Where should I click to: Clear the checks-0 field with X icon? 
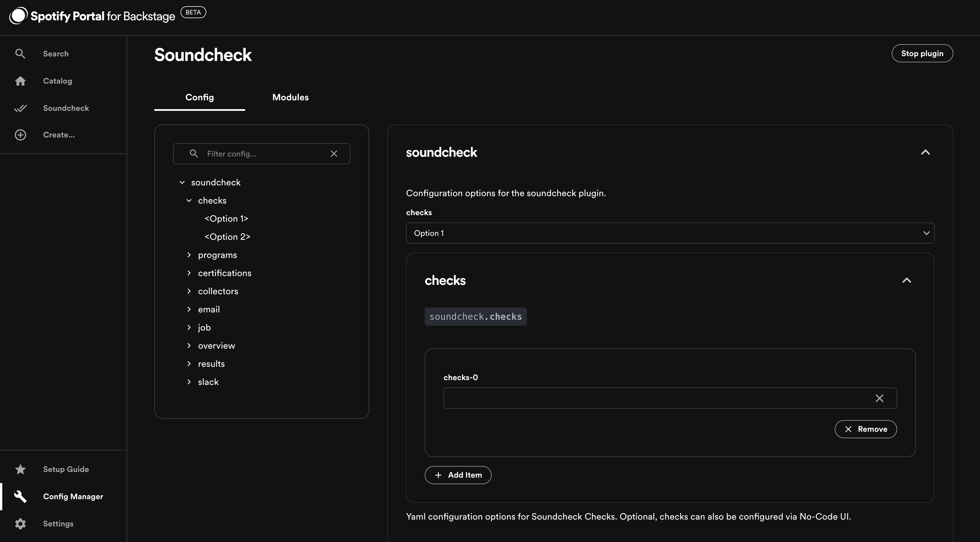pyautogui.click(x=879, y=398)
